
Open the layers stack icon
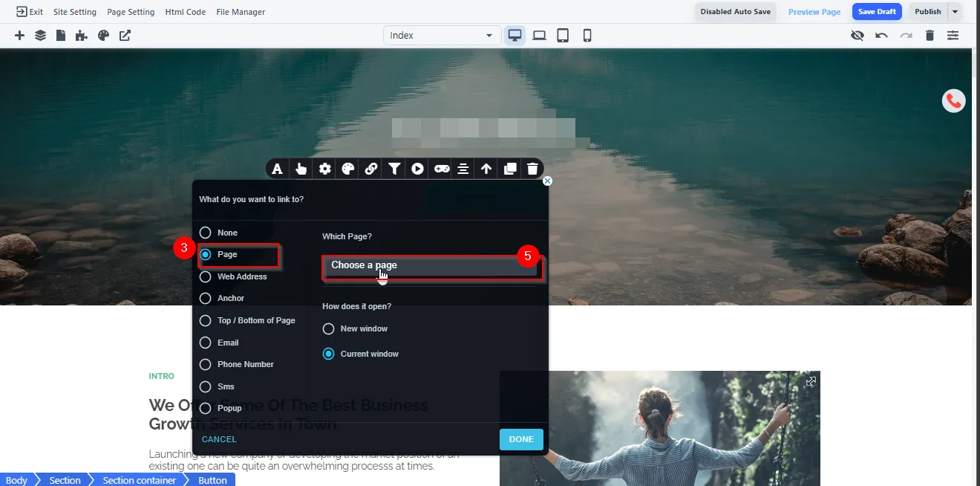(x=40, y=35)
